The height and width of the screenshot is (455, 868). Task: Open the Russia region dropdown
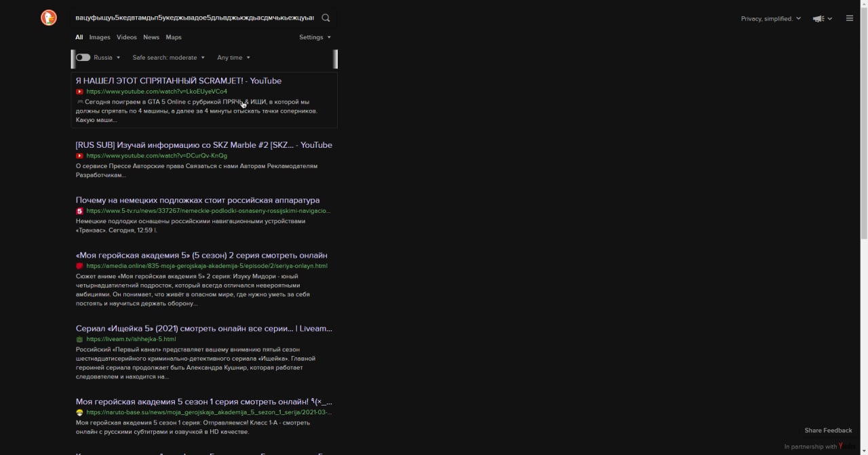pyautogui.click(x=107, y=58)
